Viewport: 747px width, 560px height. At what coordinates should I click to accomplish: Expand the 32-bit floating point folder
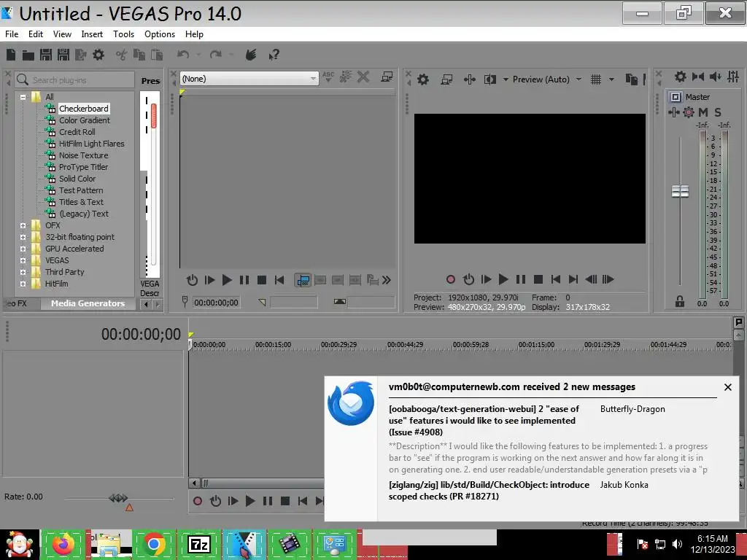[x=23, y=237]
